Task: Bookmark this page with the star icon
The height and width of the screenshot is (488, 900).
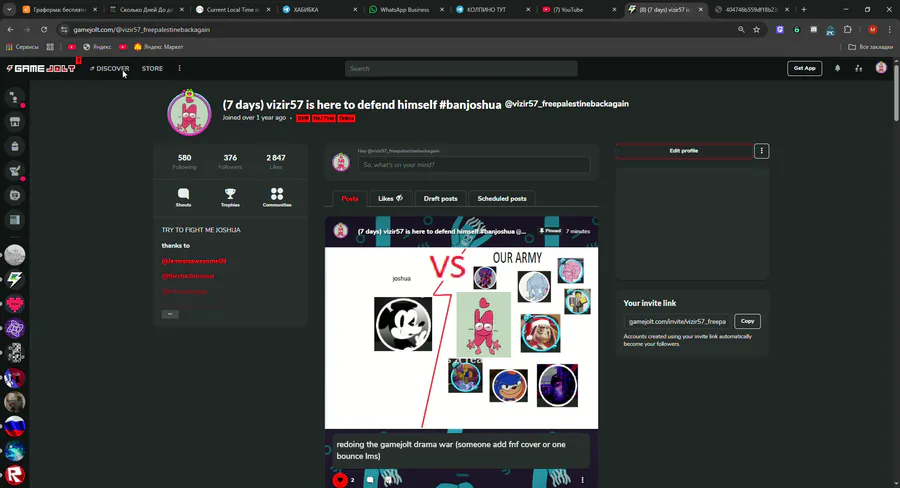Action: (757, 29)
